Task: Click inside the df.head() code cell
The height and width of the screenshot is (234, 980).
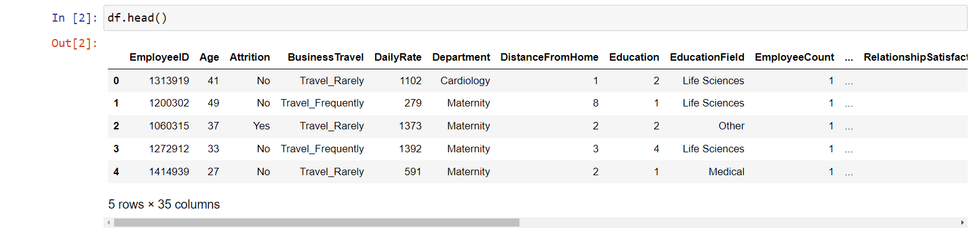Action: click(535, 18)
